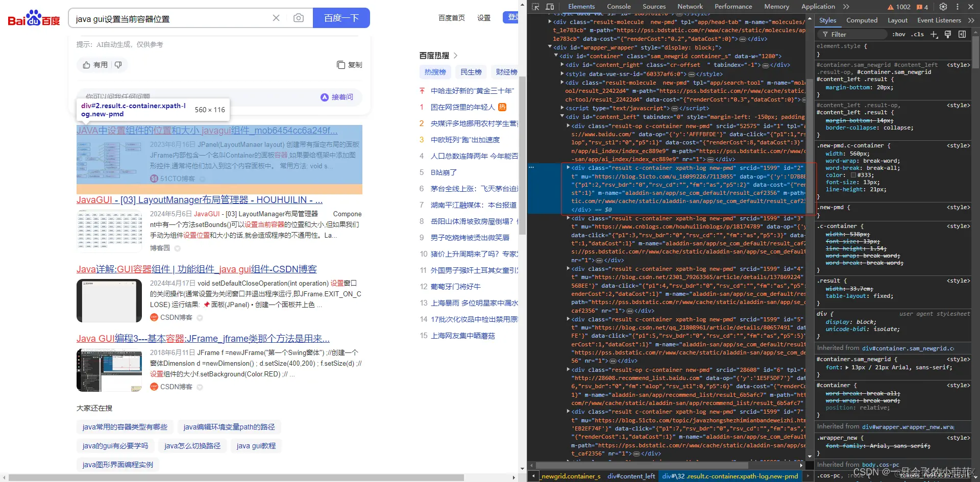Viewport: 980px width, 482px height.
Task: Toggle the computed styles sidebar icon
Action: click(x=962, y=34)
